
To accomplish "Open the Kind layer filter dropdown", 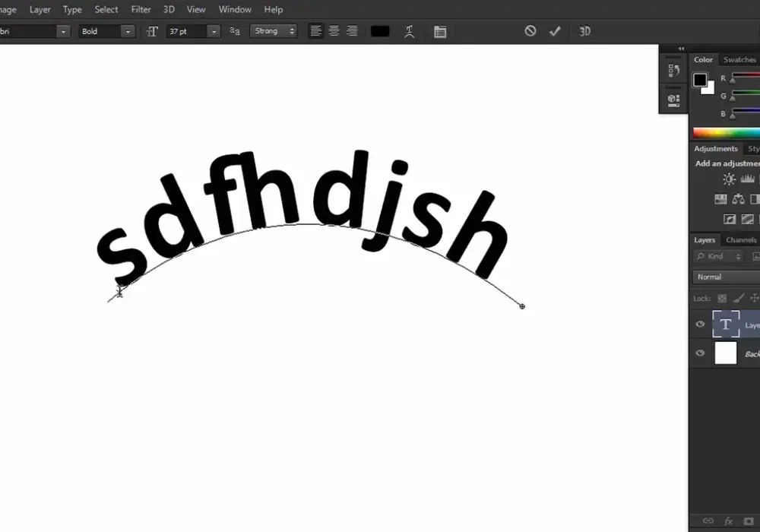I will (x=717, y=256).
